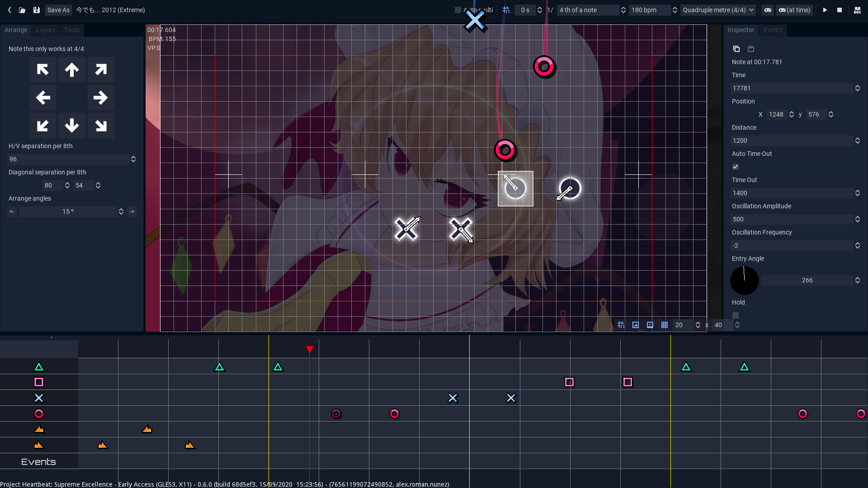Switch to the Inspector tab
868x488 pixels.
click(741, 30)
